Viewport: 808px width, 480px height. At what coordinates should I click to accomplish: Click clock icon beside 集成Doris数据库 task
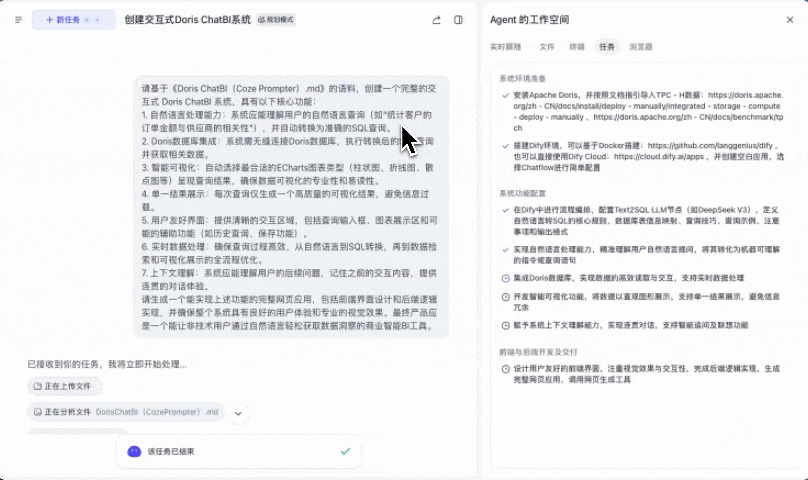506,278
